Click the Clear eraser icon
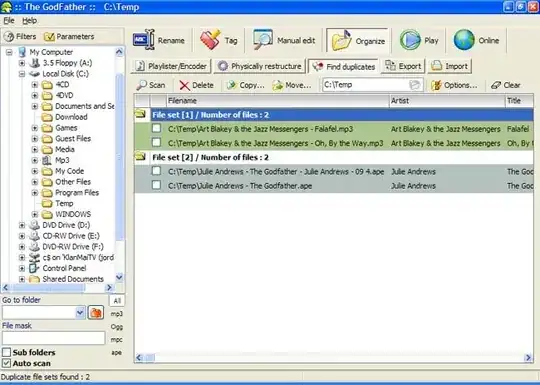The image size is (540, 385). 496,85
